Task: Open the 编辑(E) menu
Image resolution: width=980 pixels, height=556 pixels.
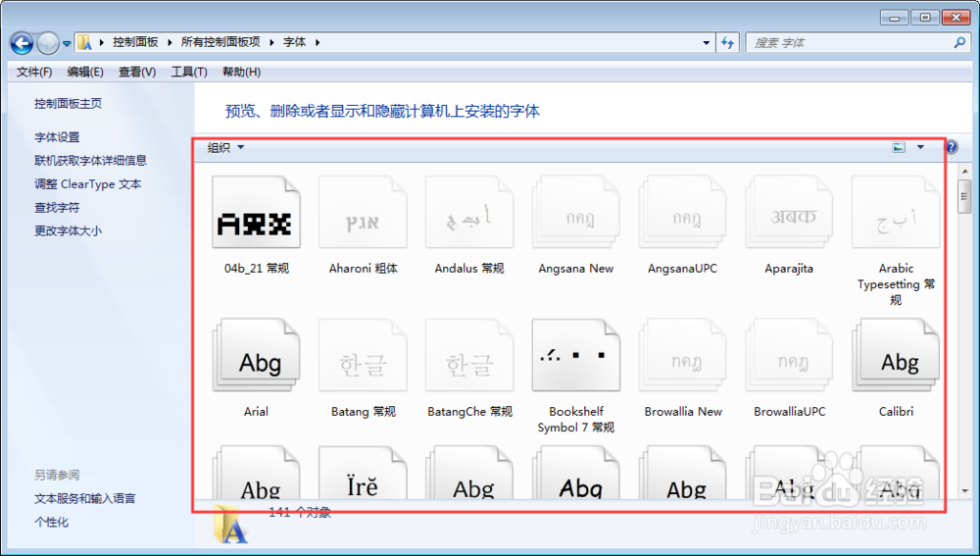Action: coord(85,72)
